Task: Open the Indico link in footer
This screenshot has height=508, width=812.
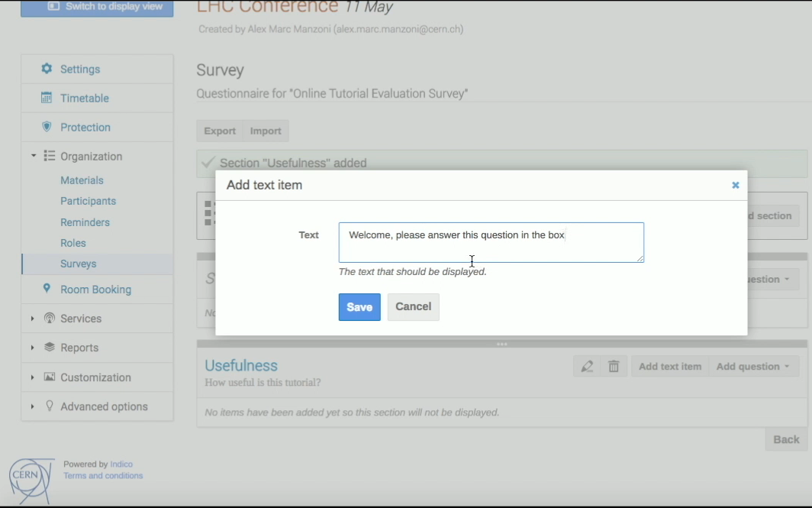Action: (x=121, y=464)
